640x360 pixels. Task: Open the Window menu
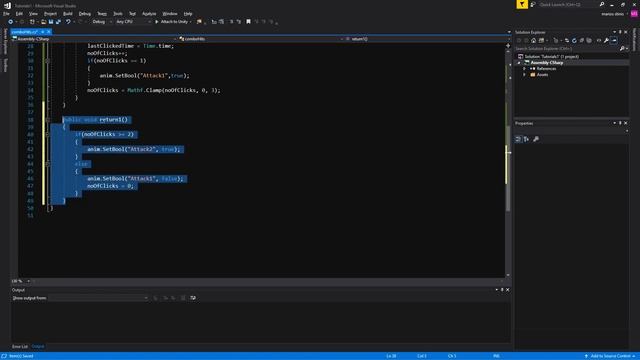click(170, 13)
